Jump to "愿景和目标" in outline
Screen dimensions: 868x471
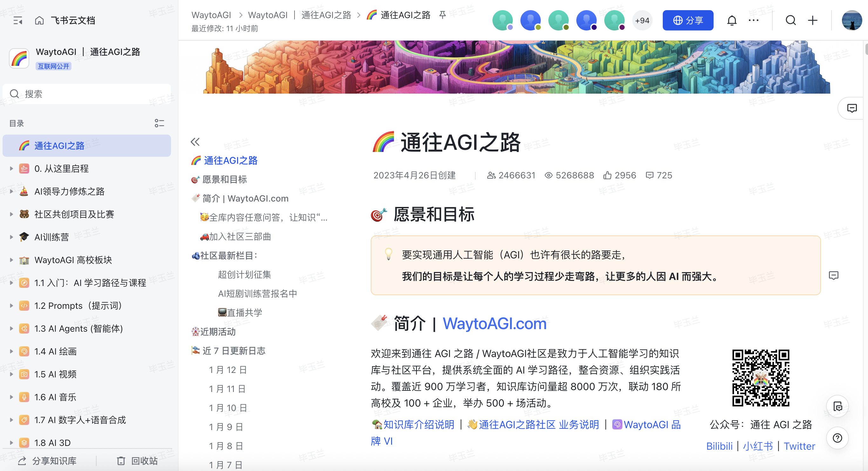point(224,179)
